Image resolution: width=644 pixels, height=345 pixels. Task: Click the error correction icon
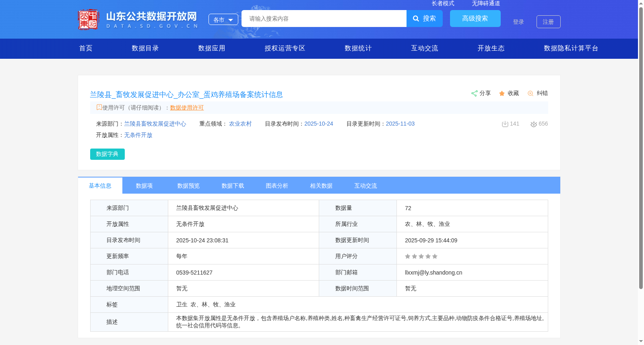(530, 93)
